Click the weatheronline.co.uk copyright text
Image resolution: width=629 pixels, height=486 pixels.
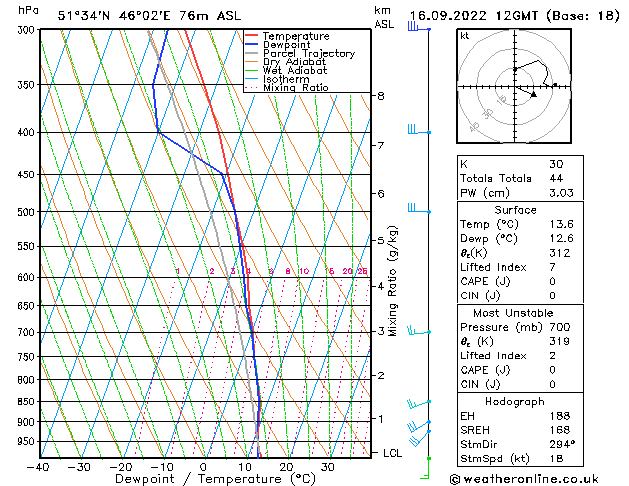click(524, 479)
